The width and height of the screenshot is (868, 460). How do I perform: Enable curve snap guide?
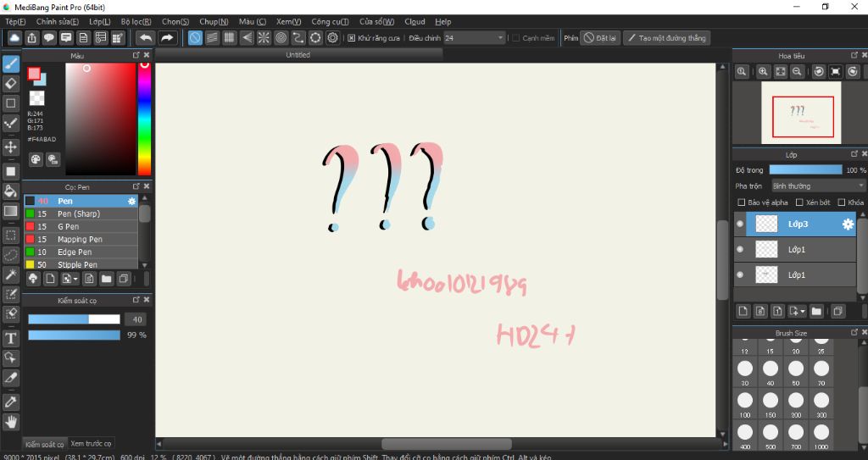click(298, 37)
